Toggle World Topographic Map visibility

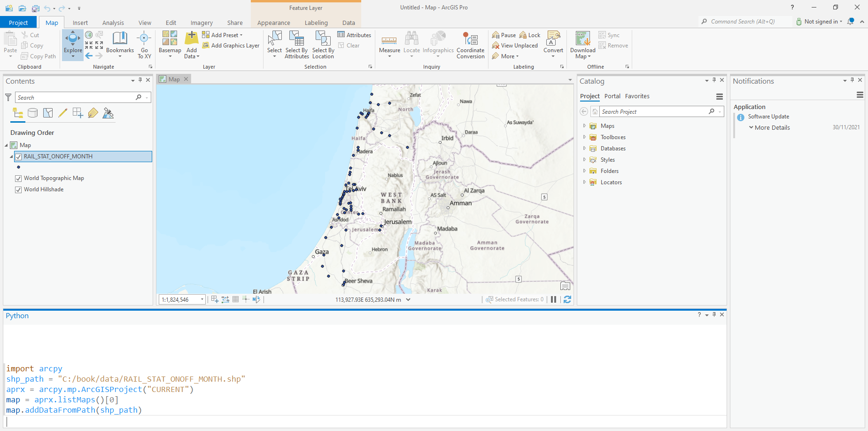tap(18, 178)
